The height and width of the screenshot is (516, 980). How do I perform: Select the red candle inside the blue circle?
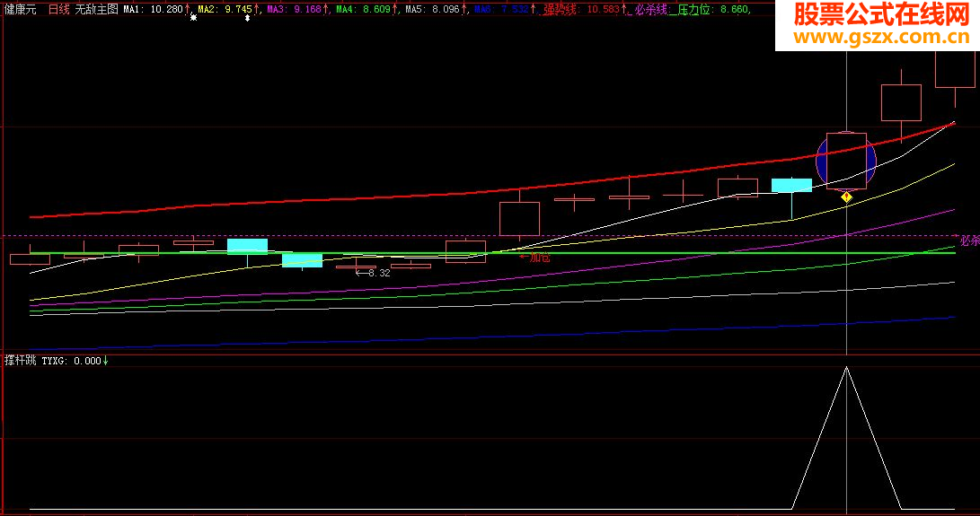(x=846, y=161)
